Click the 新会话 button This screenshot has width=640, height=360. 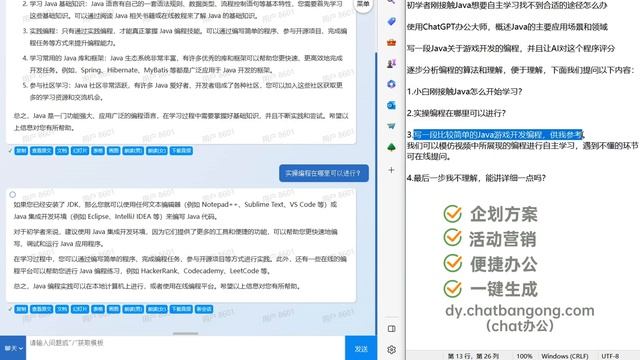point(204,309)
